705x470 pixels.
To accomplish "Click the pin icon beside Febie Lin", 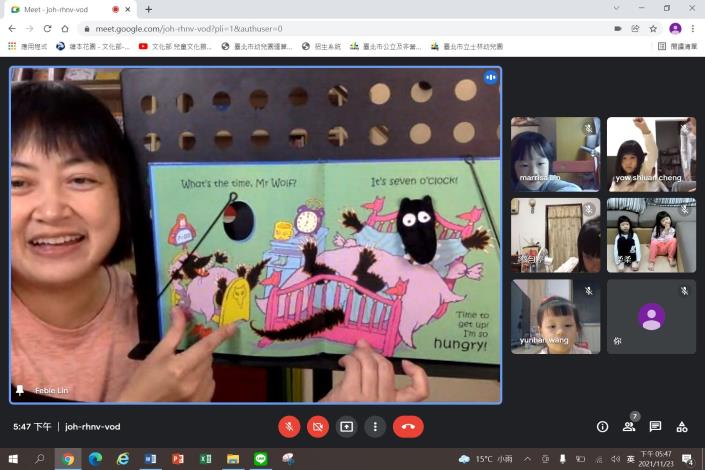I will tap(20, 390).
